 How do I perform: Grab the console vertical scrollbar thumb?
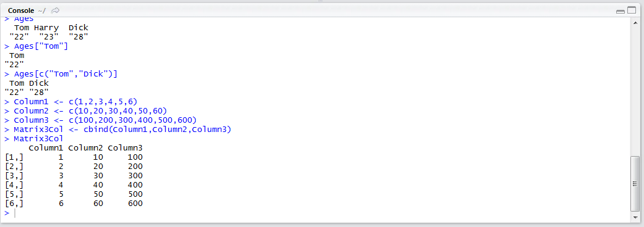635,183
